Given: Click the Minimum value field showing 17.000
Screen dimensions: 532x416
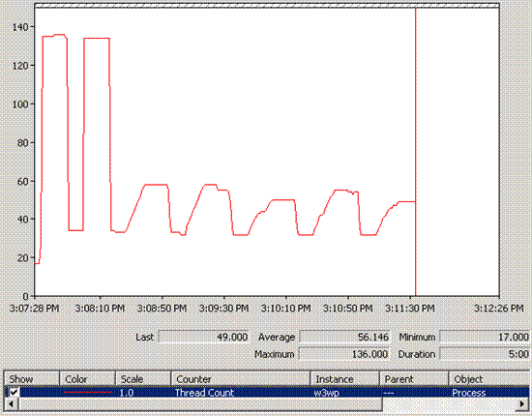Looking at the screenshot, I should (485, 337).
